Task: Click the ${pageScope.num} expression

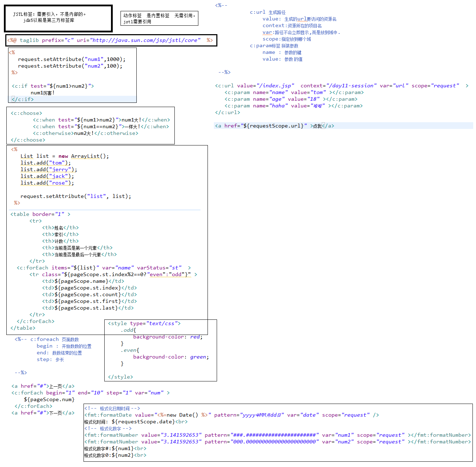Action: (x=49, y=399)
